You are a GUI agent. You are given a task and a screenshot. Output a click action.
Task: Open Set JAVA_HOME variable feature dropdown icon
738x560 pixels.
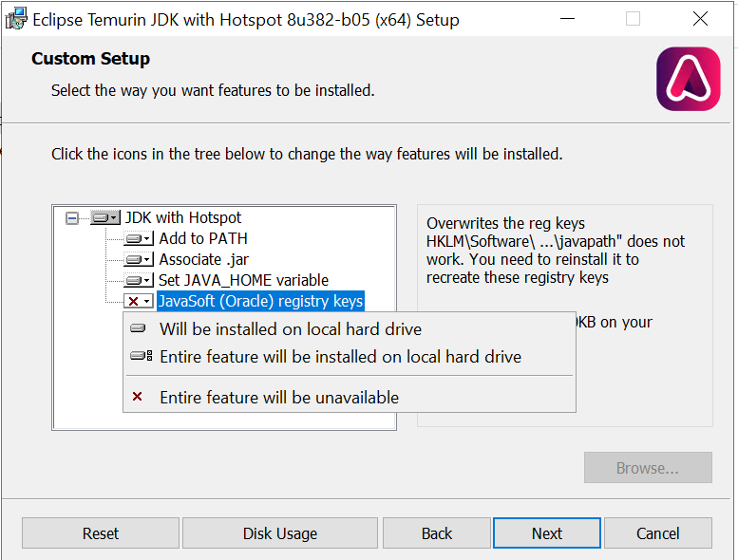point(139,281)
